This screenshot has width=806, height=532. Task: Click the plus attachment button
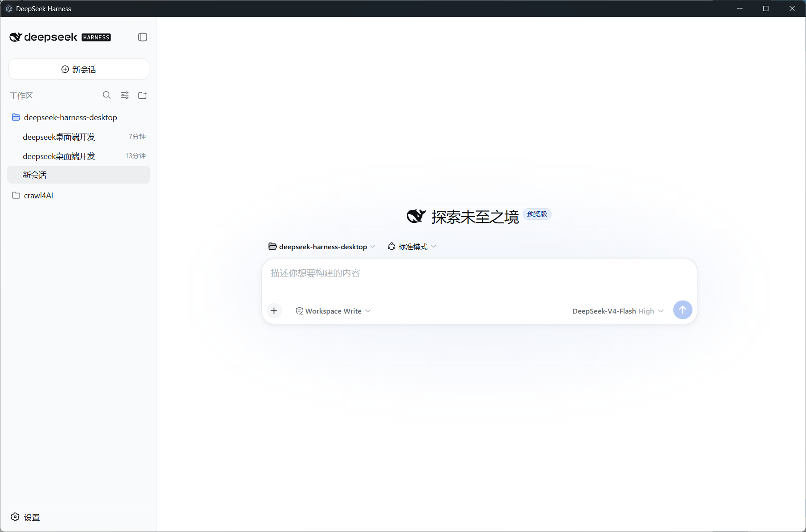274,311
